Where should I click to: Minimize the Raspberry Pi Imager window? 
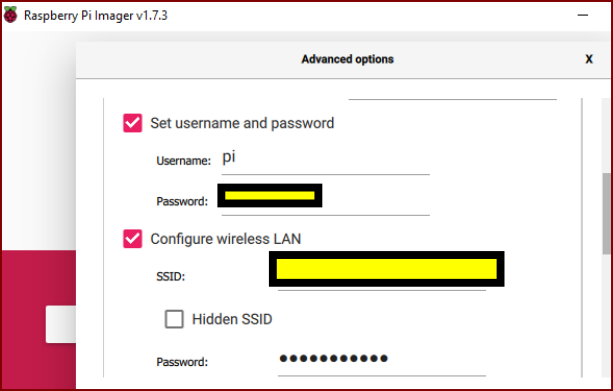pyautogui.click(x=583, y=15)
